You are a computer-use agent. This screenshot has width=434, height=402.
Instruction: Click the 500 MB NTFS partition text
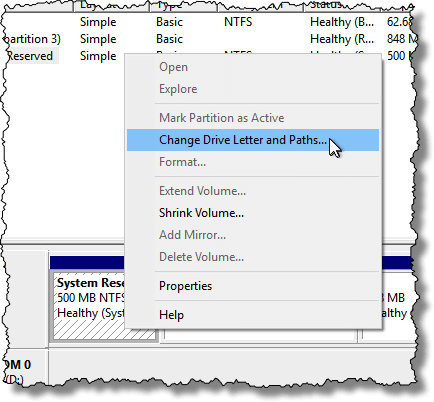pyautogui.click(x=91, y=298)
